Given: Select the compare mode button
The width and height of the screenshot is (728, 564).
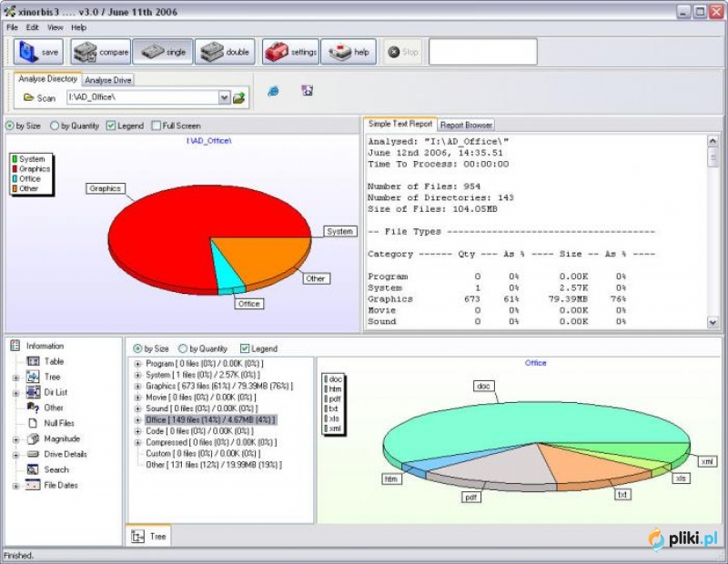Looking at the screenshot, I should point(101,52).
